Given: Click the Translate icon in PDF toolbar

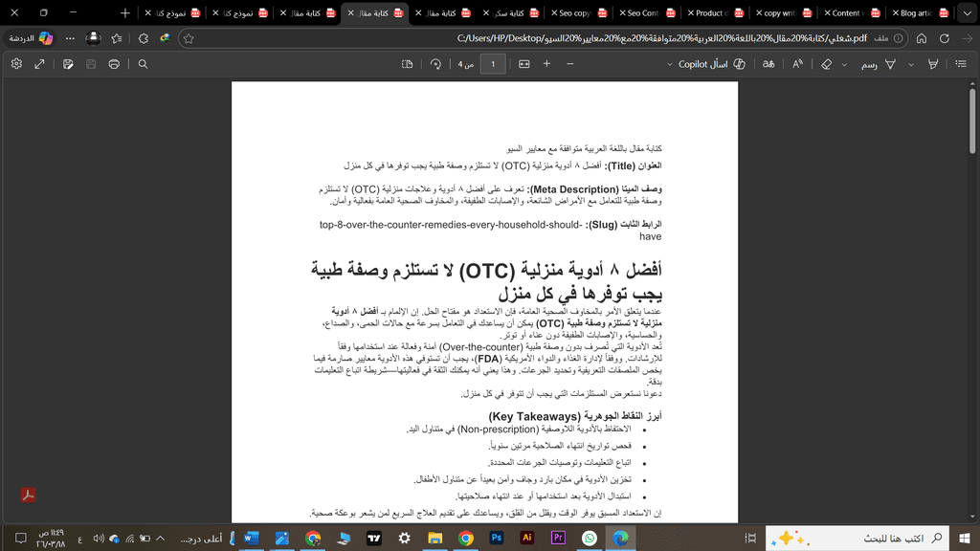Looking at the screenshot, I should pyautogui.click(x=768, y=64).
